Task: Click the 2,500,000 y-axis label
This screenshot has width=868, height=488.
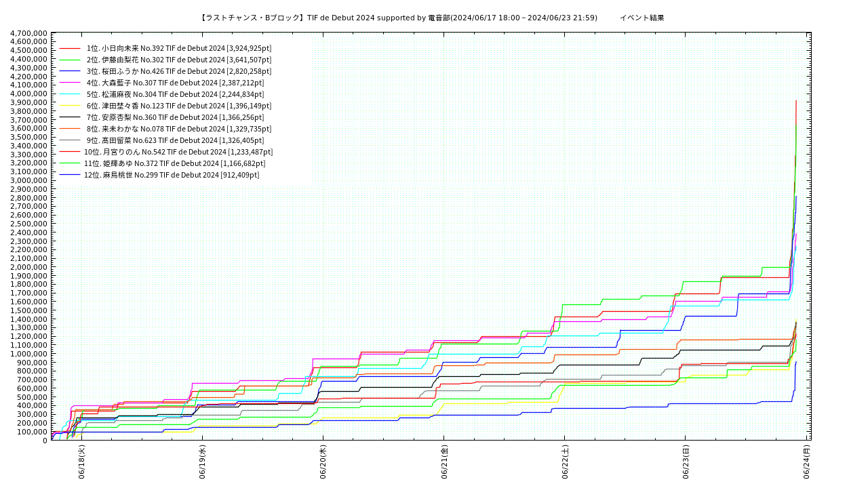Action: click(28, 224)
